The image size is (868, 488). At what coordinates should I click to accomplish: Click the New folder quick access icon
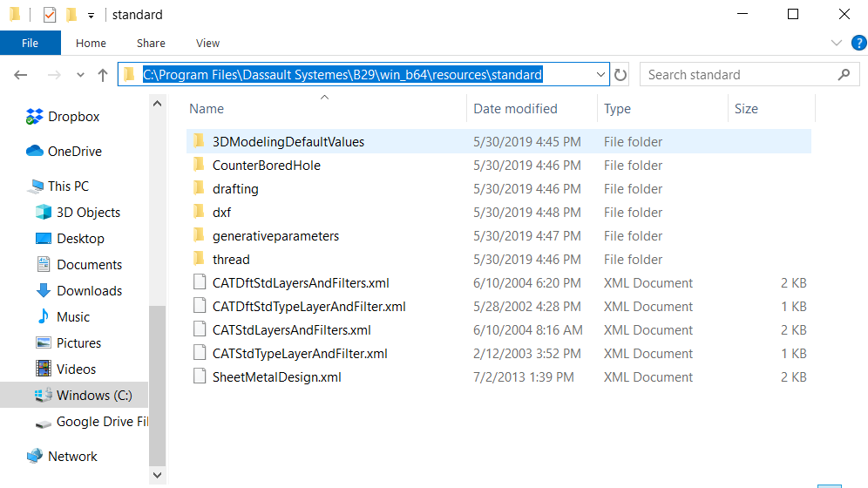[x=71, y=15]
